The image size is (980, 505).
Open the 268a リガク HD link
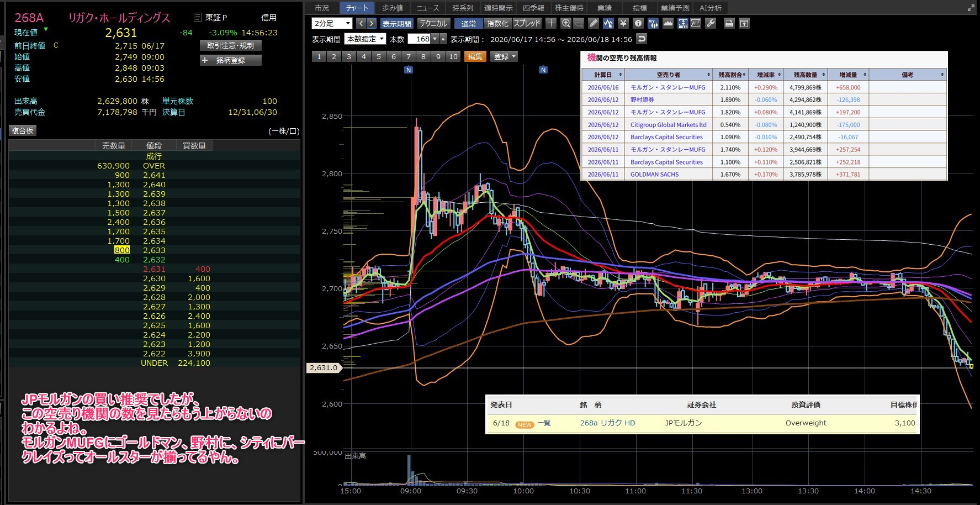(607, 423)
